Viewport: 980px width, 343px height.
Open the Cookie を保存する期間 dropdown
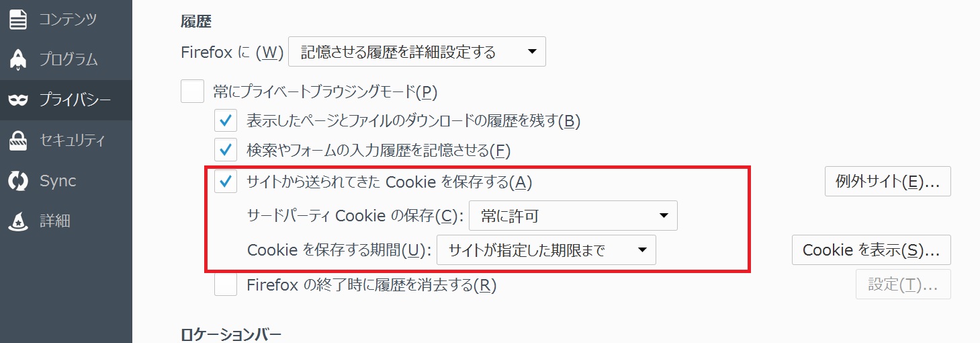click(546, 251)
